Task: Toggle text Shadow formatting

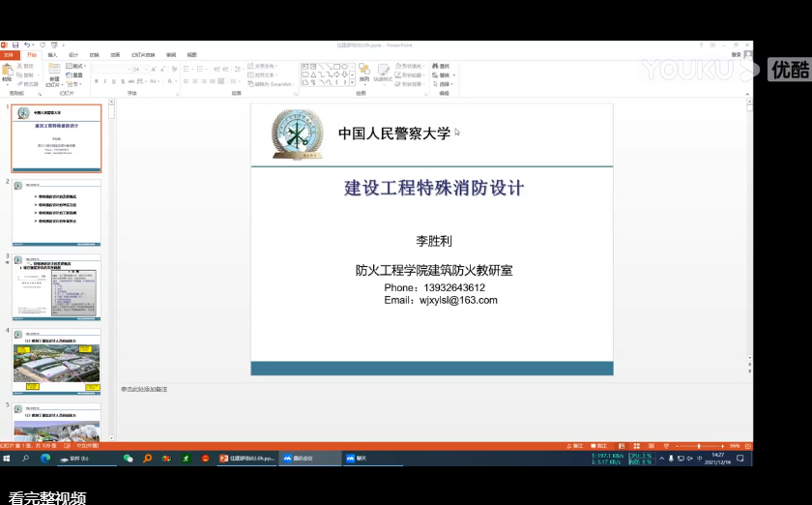Action: click(123, 81)
